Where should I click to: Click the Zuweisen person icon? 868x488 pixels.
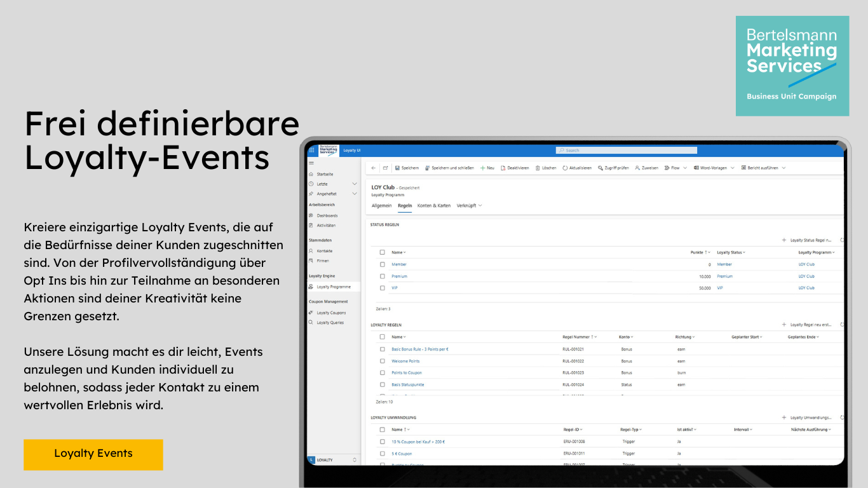pyautogui.click(x=637, y=168)
